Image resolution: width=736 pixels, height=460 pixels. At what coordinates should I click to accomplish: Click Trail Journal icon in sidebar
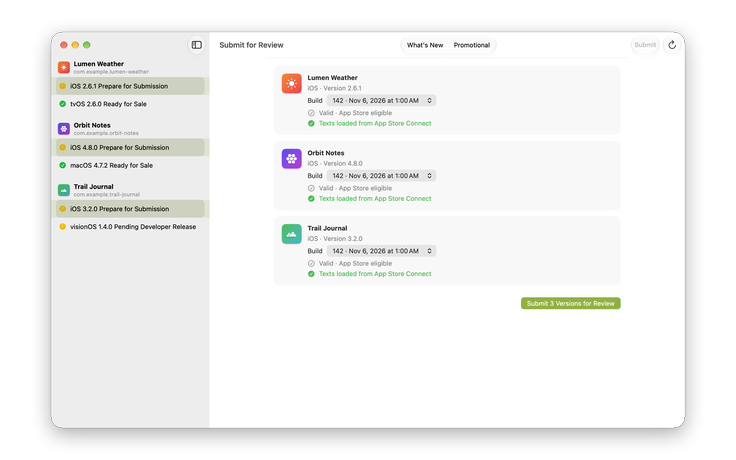click(x=64, y=190)
